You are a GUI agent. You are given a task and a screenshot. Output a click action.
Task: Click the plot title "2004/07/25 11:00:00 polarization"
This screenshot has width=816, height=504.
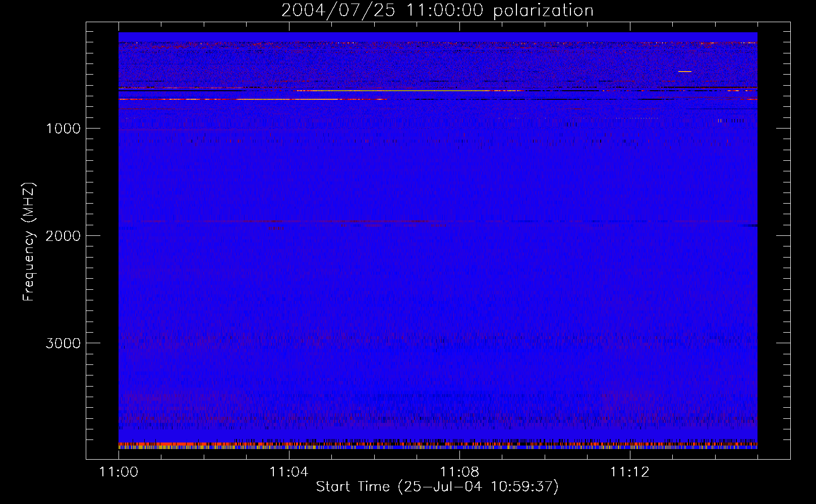(437, 11)
